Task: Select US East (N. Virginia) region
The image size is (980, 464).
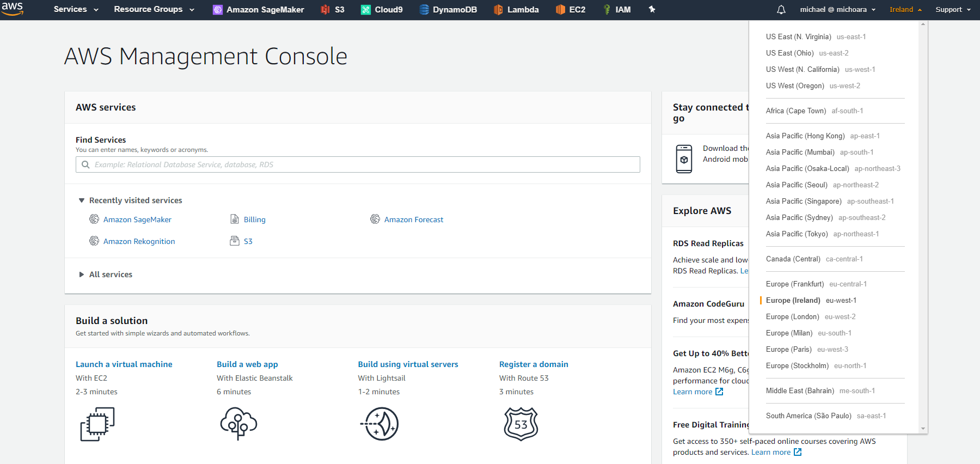Action: pos(816,36)
